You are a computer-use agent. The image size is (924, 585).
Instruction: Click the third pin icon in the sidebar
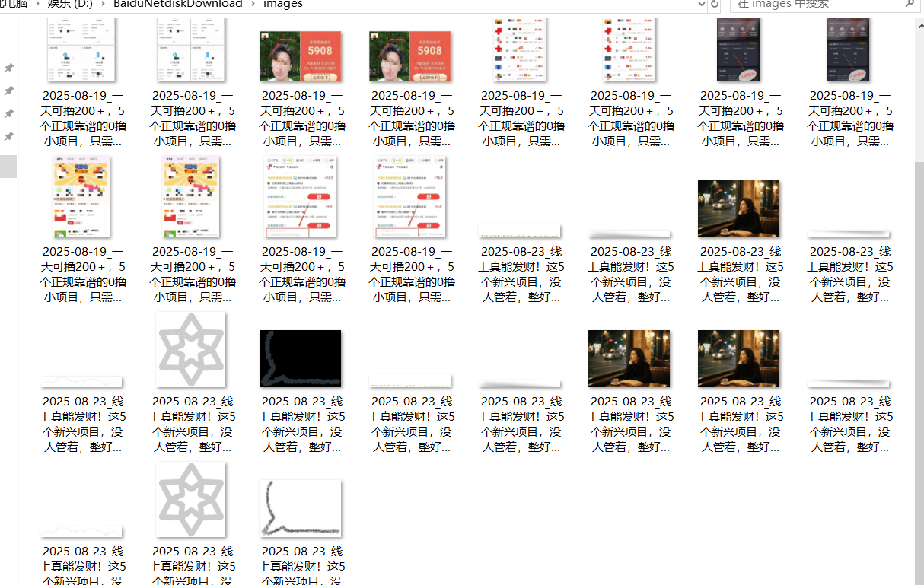point(9,113)
